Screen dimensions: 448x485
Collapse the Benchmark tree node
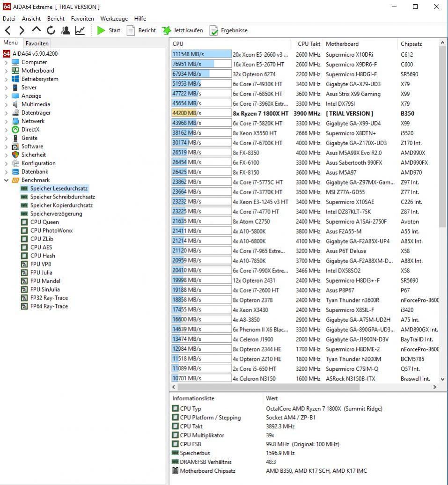pos(6,180)
